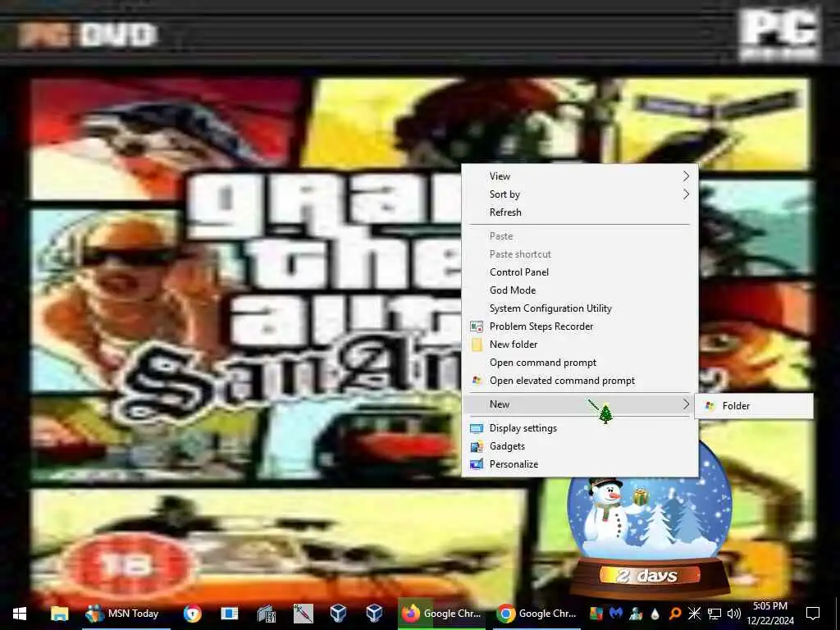This screenshot has height=630, width=840.
Task: Expand the Sort by submenu arrow
Action: (686, 194)
